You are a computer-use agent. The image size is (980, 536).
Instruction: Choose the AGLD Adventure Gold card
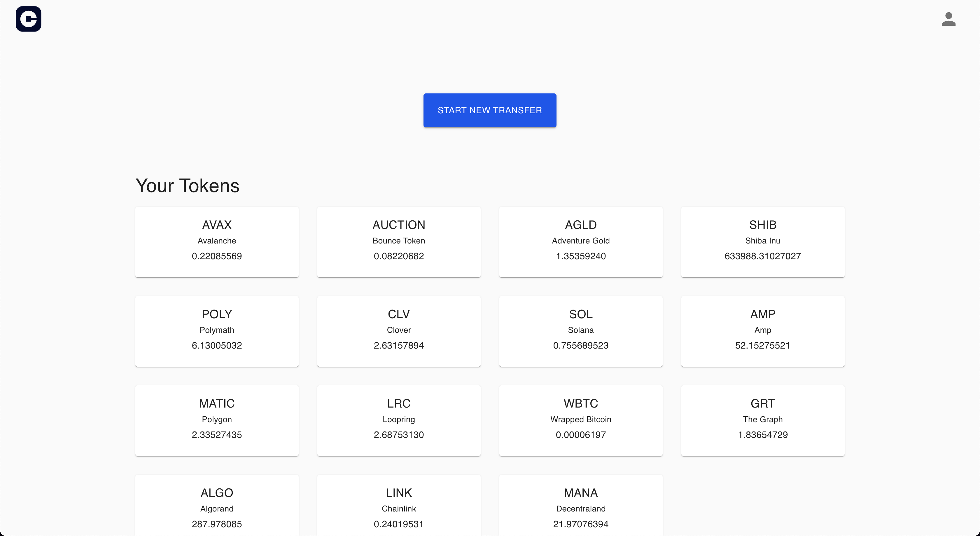click(580, 242)
